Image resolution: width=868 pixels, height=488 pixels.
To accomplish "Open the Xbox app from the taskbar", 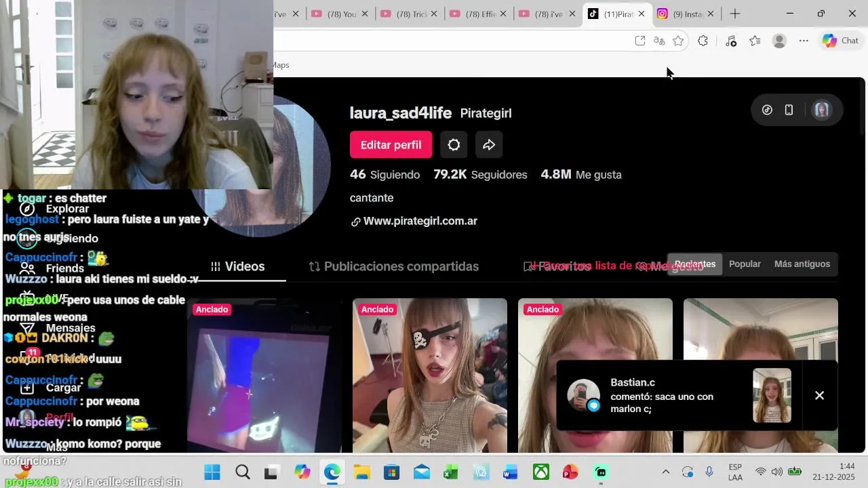I will (540, 472).
